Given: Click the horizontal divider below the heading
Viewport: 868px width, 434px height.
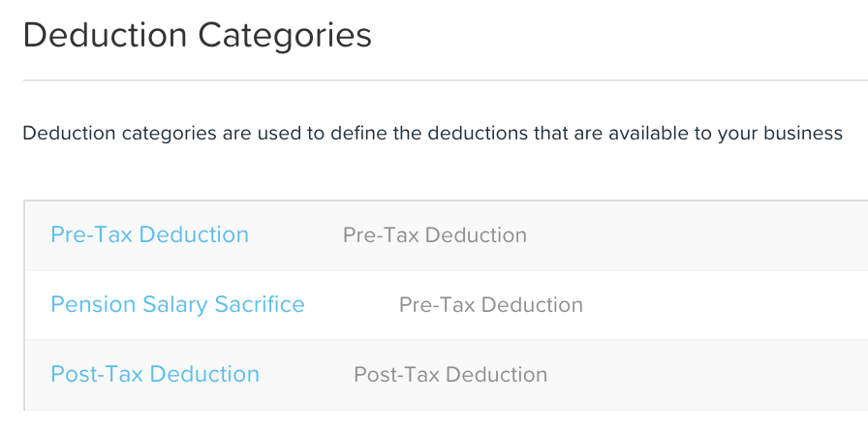Looking at the screenshot, I should pos(446,80).
